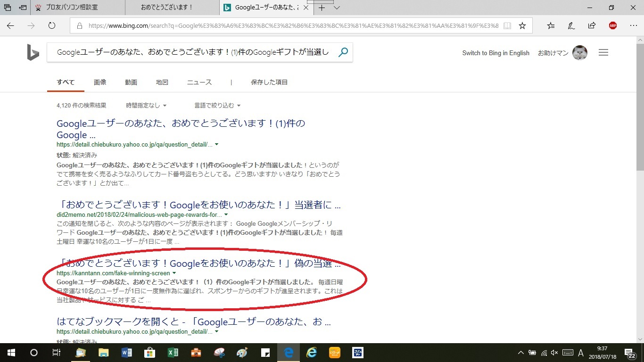The image size is (644, 362).
Task: Click the muted volume tray icon
Action: click(x=555, y=353)
